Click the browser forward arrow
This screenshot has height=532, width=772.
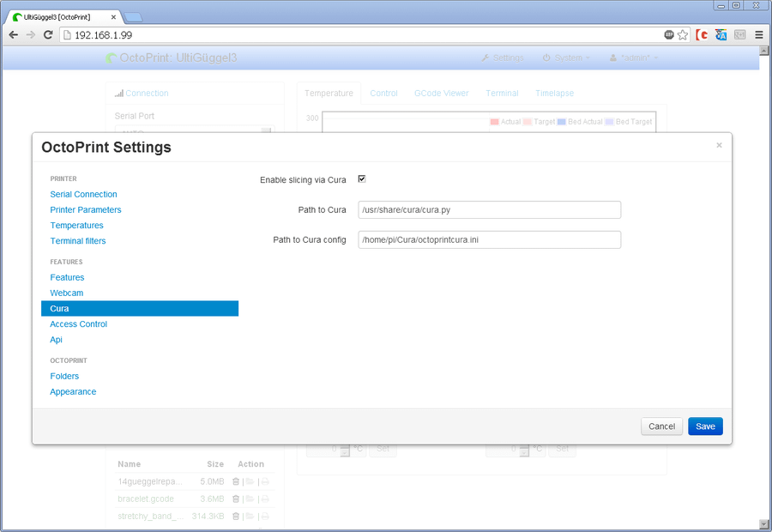pyautogui.click(x=31, y=35)
